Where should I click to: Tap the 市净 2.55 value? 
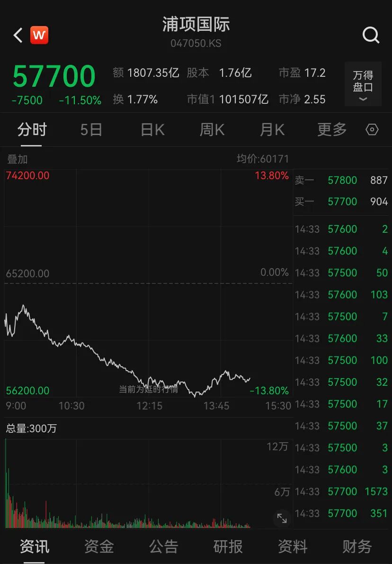coord(302,99)
